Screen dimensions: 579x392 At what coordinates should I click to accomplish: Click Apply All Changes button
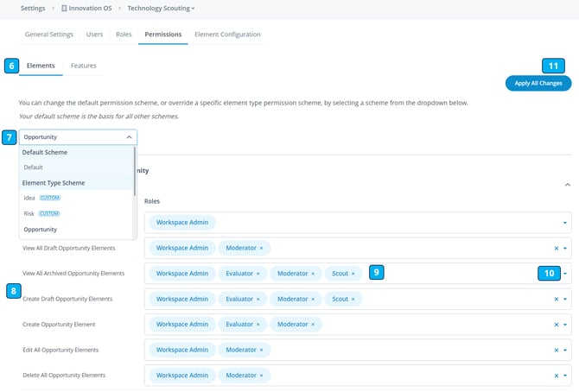[x=538, y=84]
